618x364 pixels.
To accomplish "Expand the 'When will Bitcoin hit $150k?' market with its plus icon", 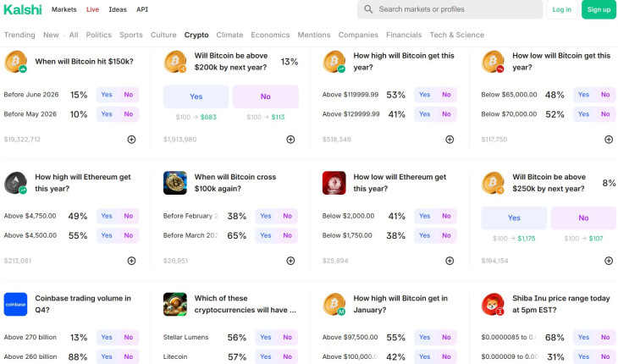I will pyautogui.click(x=131, y=139).
